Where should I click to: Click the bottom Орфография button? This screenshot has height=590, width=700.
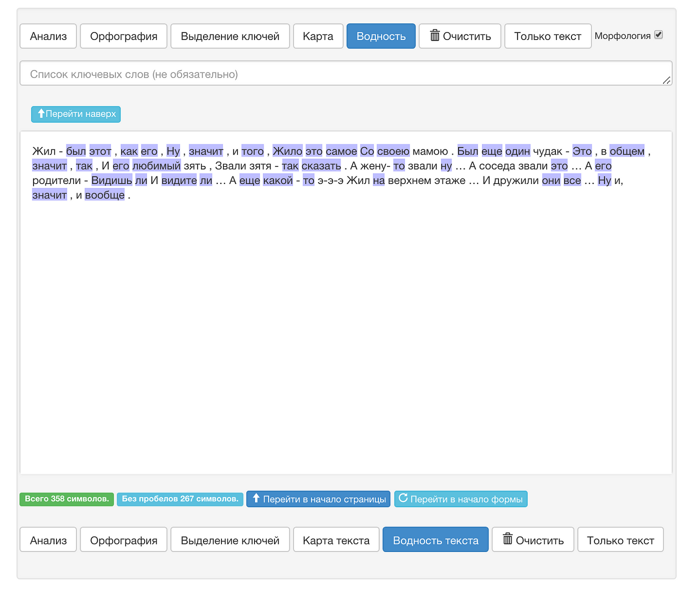click(123, 539)
